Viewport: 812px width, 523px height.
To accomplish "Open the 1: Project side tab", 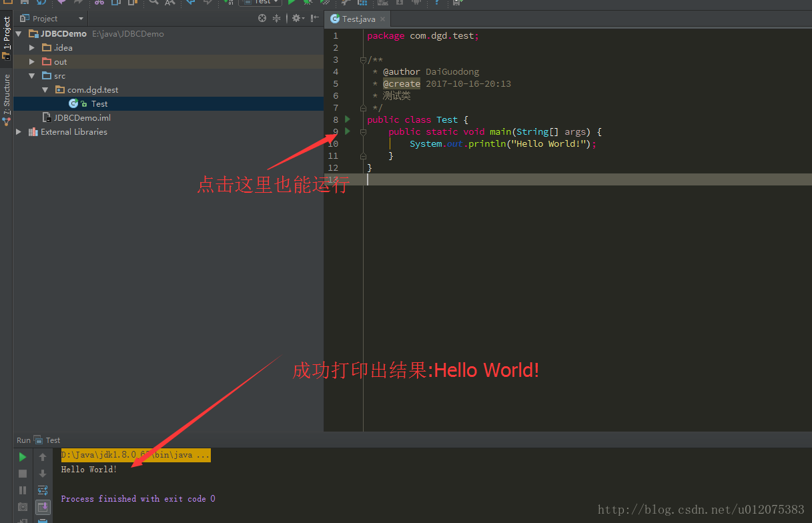I will click(x=7, y=37).
